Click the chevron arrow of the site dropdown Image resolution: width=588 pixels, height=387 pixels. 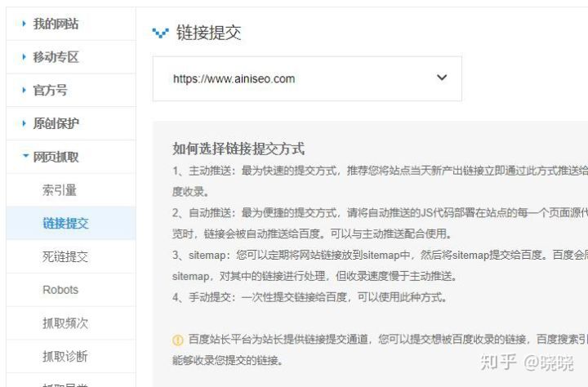click(442, 78)
